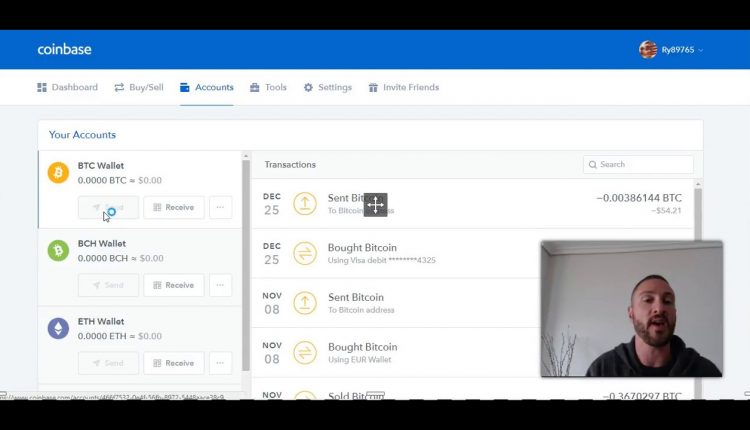Click Receive button for BCH Wallet
750x430 pixels.
pos(174,285)
